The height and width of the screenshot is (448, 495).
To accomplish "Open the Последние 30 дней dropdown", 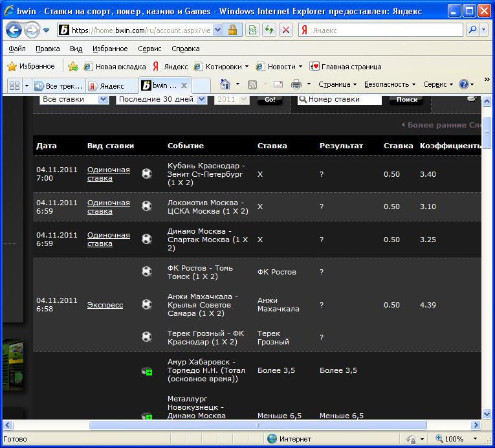I will tap(162, 99).
